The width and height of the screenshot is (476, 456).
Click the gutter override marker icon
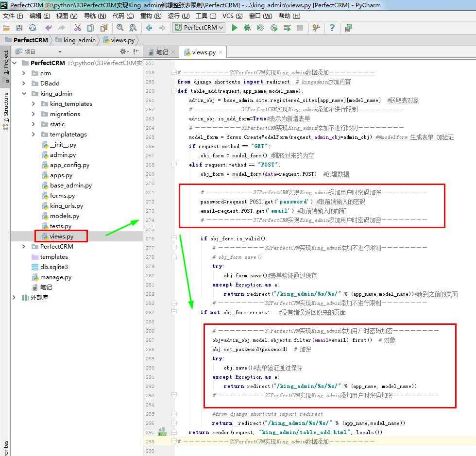pyautogui.click(x=162, y=432)
